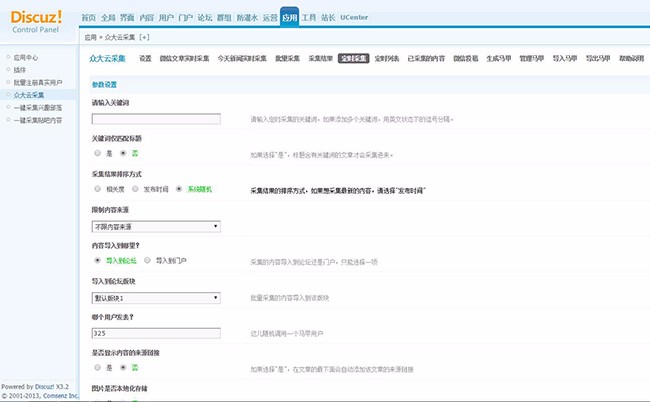Viewport: 650px width, 402px height.
Task: Select the highlighted 应用 top menu
Action: pos(289,17)
